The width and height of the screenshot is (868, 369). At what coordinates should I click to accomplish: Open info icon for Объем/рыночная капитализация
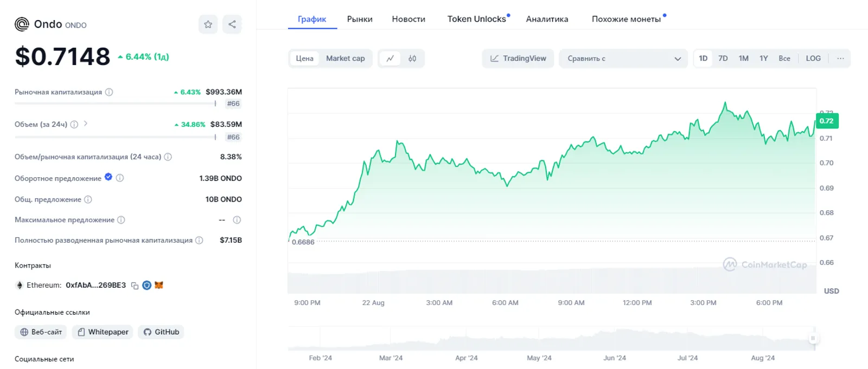pos(168,157)
